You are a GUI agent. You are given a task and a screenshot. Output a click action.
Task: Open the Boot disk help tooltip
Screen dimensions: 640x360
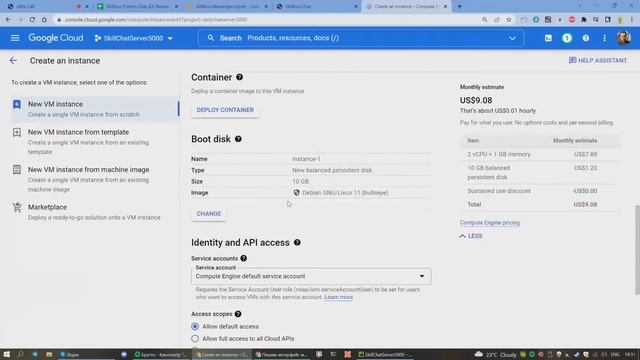(x=238, y=139)
